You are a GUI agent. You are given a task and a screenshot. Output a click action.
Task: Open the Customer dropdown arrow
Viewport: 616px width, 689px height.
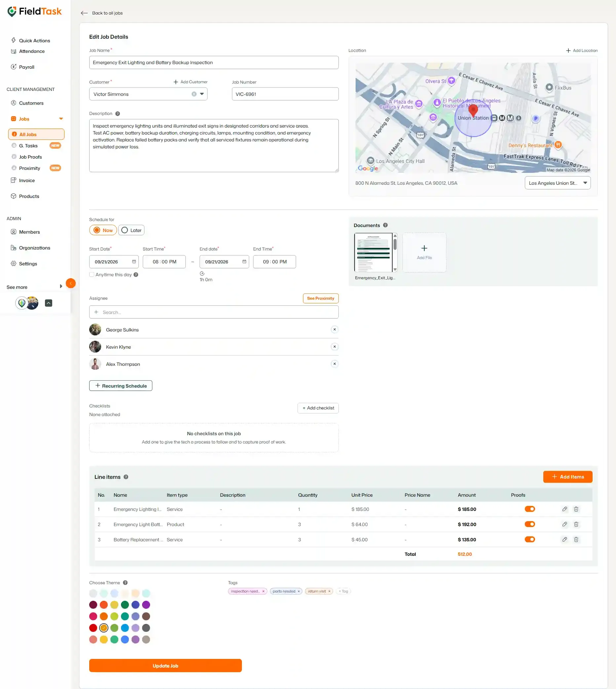[x=202, y=94]
